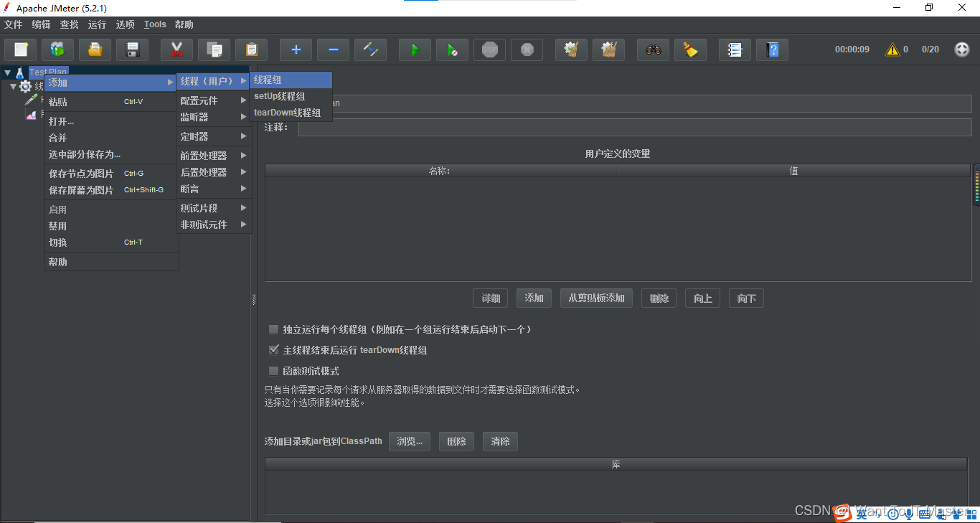Select the thread group gear icon in tree
Screen dimensions: 980x523
[26, 86]
